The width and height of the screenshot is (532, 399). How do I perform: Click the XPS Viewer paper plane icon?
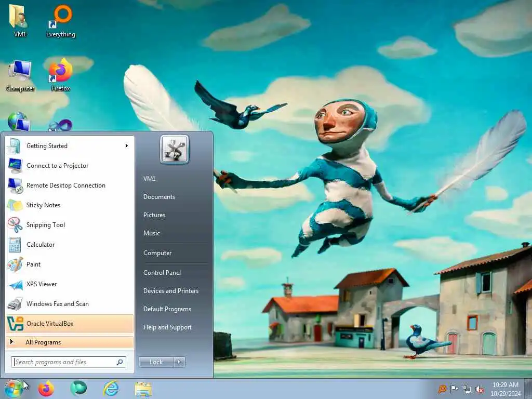(x=15, y=284)
